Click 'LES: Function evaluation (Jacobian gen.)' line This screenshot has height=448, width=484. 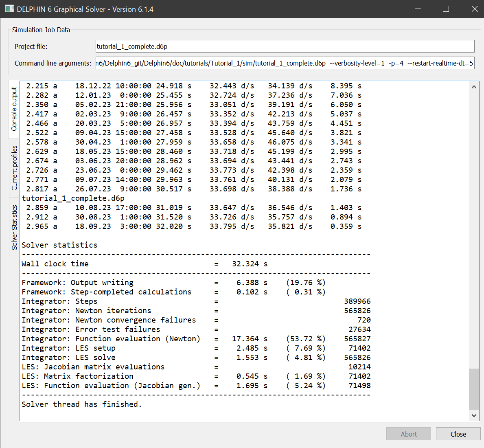pos(196,386)
